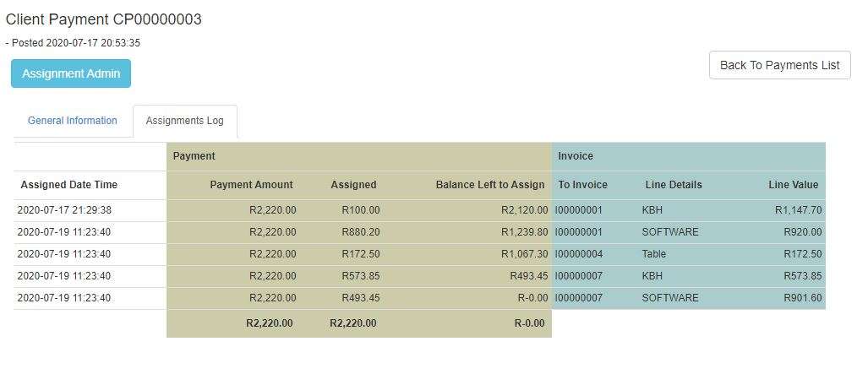Click the Balance Left to Assign header
The height and width of the screenshot is (374, 868).
[490, 185]
